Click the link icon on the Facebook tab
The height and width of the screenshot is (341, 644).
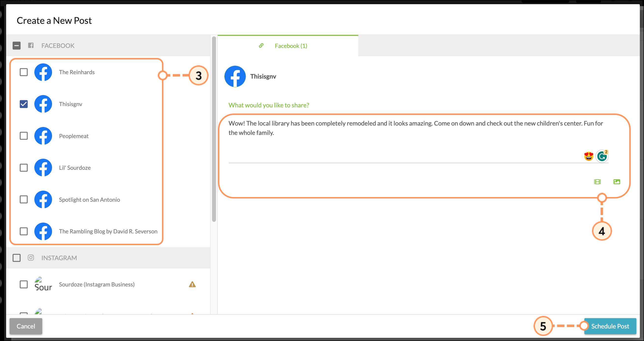click(261, 45)
